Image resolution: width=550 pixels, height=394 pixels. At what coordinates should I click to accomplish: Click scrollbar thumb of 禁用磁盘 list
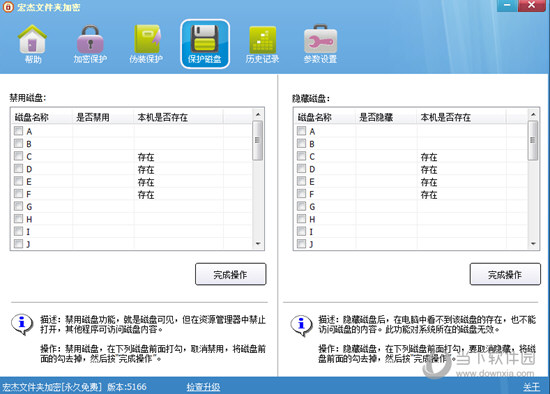pyautogui.click(x=258, y=140)
